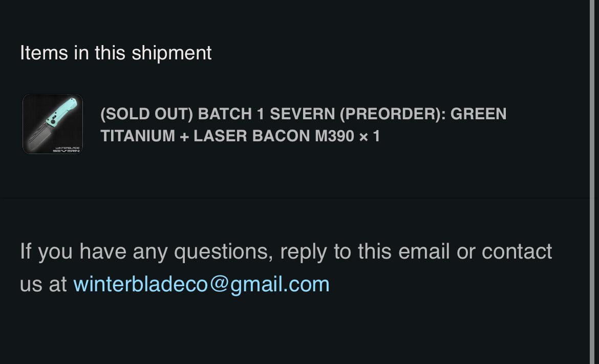This screenshot has height=364, width=599.
Task: Click the Severn knife product thumbnail
Action: pos(53,124)
